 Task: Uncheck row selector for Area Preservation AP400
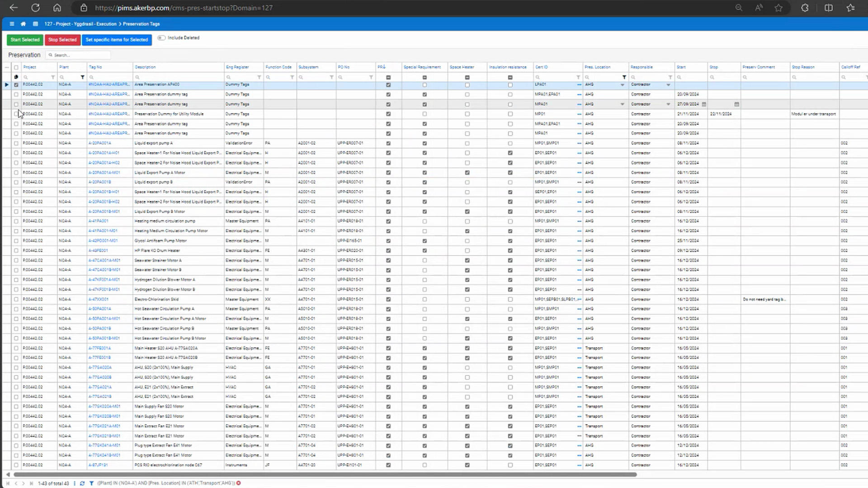point(16,84)
